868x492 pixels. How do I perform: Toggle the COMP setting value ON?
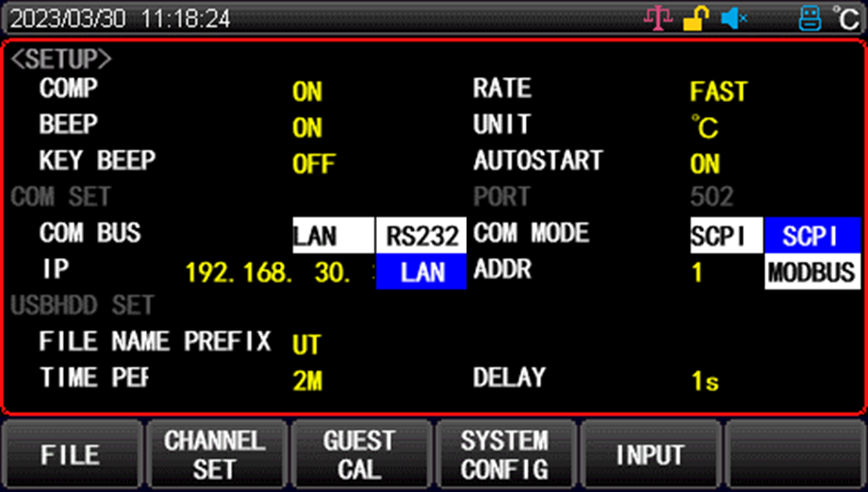coord(307,91)
